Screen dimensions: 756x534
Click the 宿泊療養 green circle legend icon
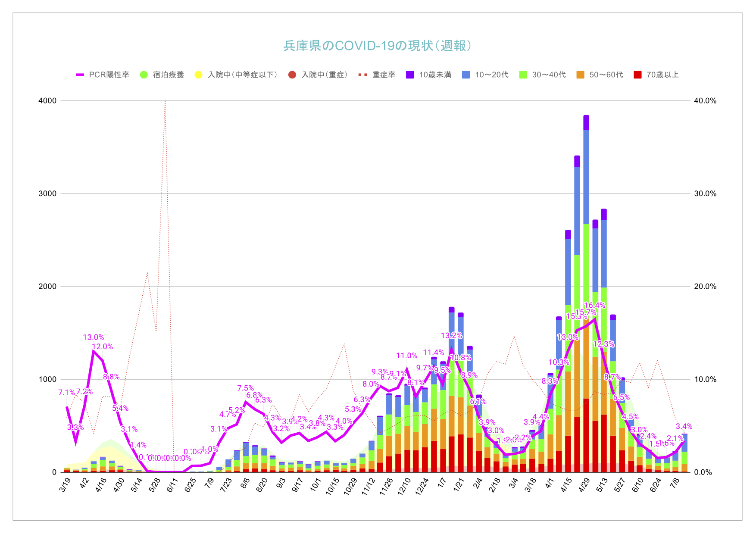pyautogui.click(x=144, y=75)
